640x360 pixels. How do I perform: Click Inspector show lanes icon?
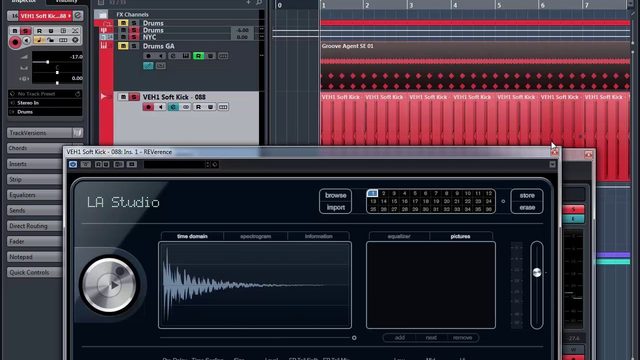tap(63, 40)
